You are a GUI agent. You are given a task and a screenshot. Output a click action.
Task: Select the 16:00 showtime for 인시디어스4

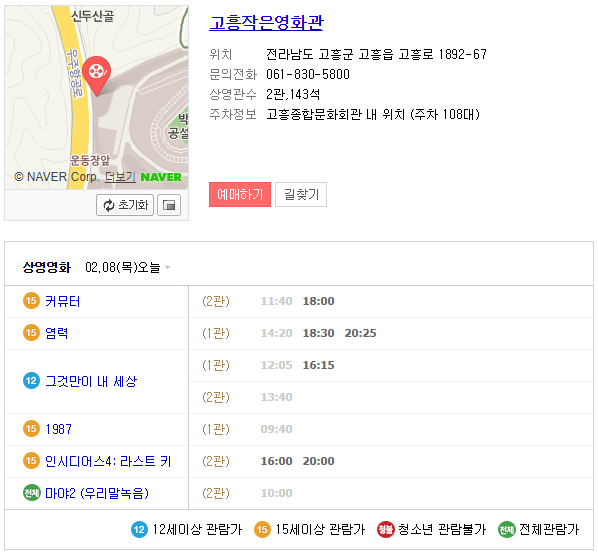click(276, 461)
